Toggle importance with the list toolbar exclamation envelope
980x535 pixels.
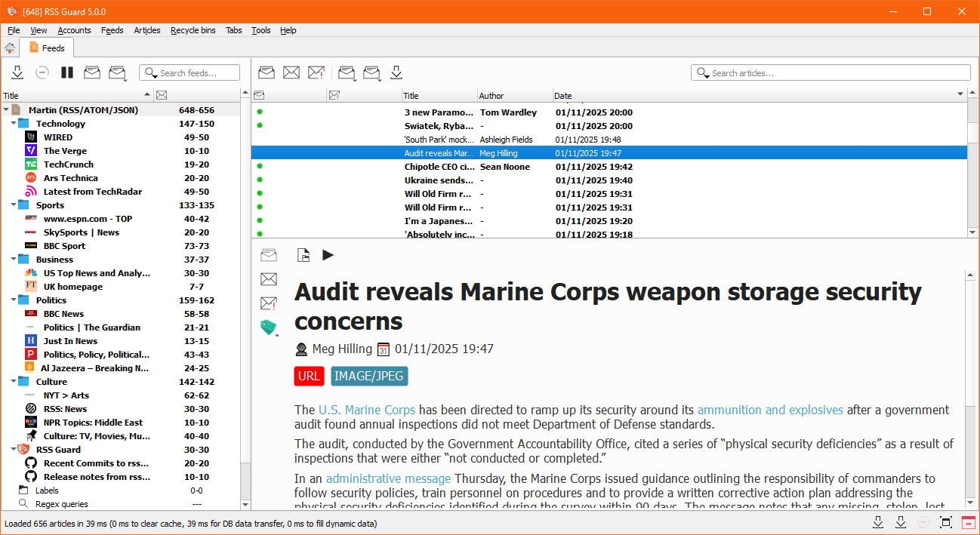click(316, 72)
